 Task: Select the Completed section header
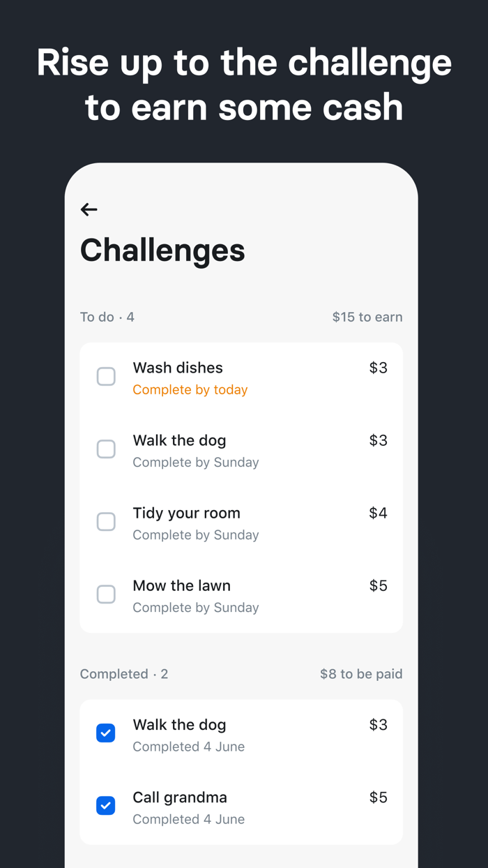click(124, 674)
